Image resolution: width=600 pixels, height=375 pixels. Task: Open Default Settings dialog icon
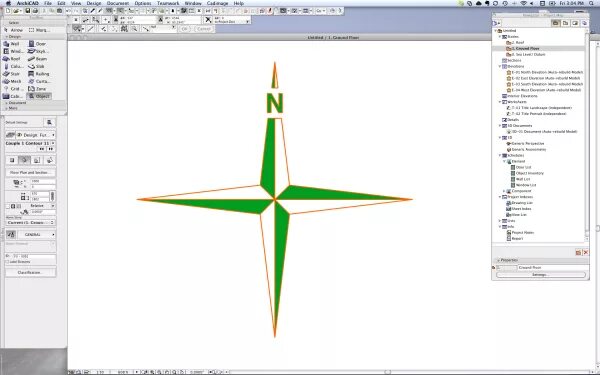49,122
